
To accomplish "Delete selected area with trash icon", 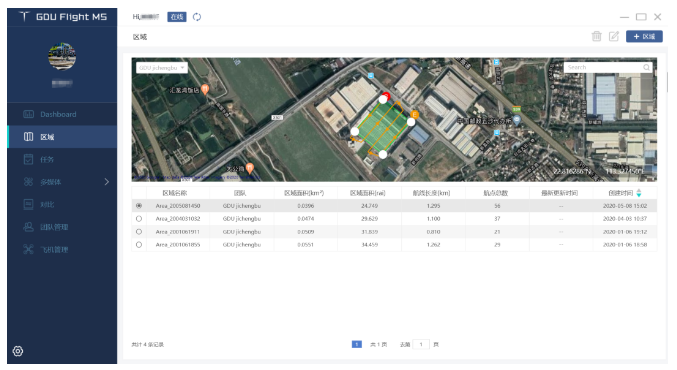I will [x=597, y=36].
